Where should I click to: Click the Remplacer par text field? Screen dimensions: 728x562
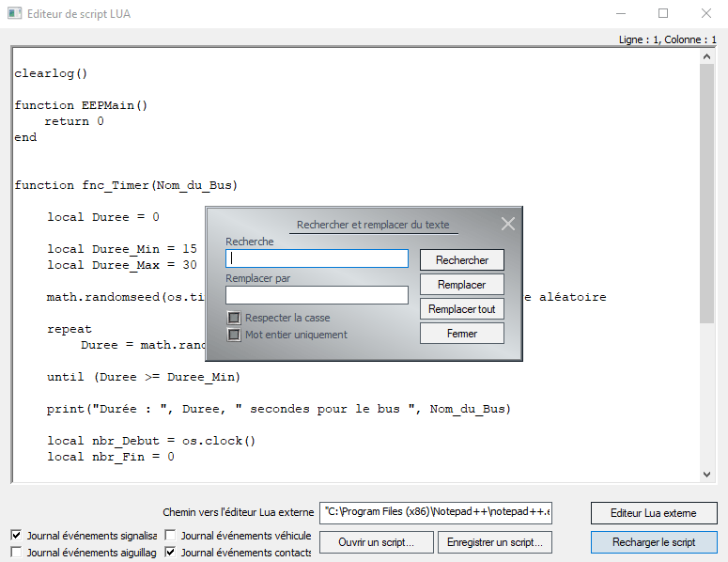pos(317,295)
